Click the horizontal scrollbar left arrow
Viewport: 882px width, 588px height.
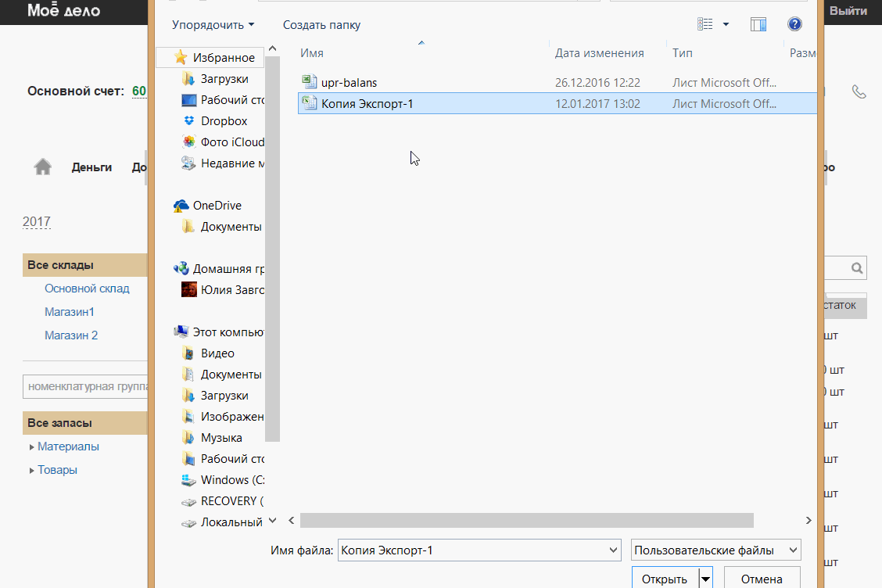coord(292,521)
